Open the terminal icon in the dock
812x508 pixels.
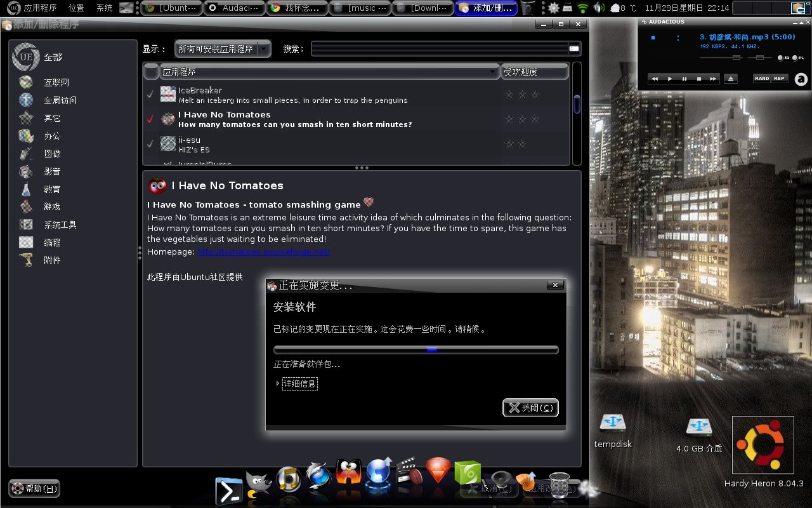tap(229, 490)
